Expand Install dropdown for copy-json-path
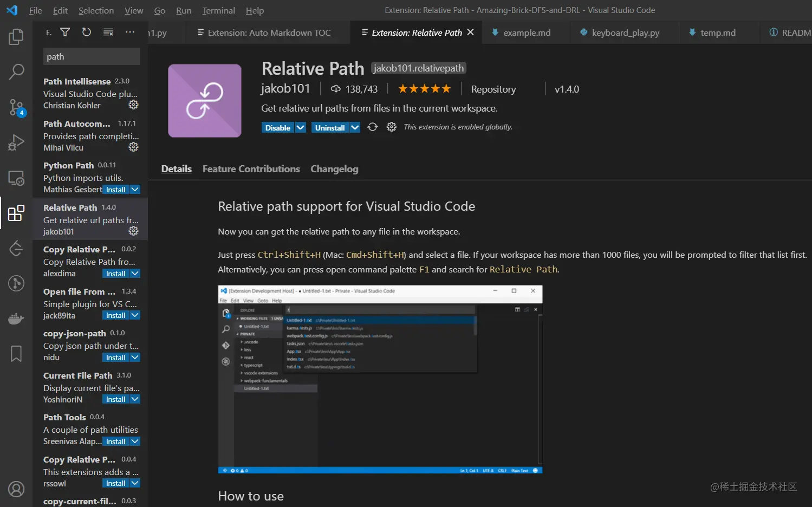 click(x=135, y=357)
